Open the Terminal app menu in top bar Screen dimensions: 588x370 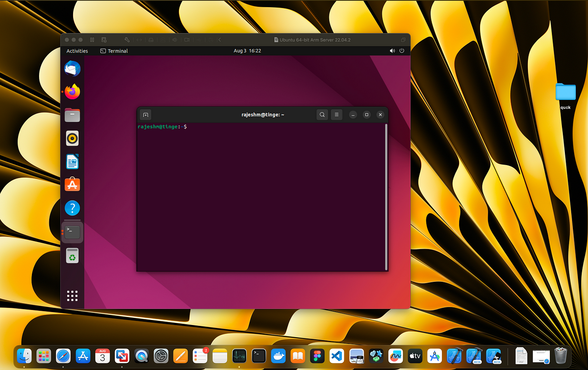(114, 51)
